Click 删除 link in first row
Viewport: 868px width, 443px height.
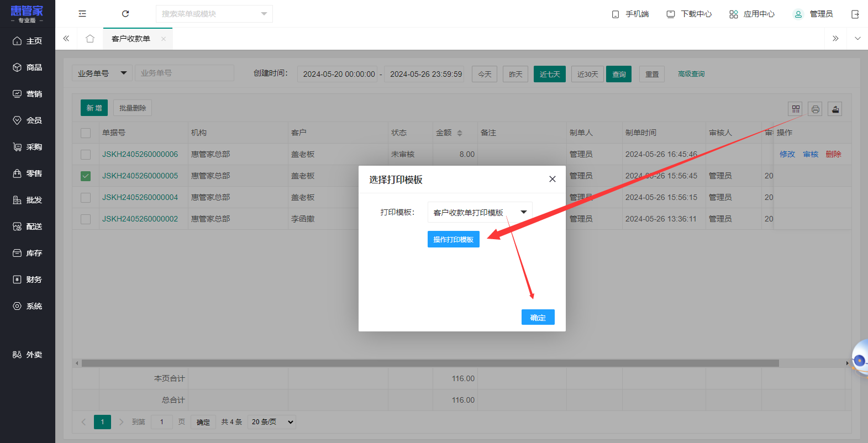click(834, 154)
